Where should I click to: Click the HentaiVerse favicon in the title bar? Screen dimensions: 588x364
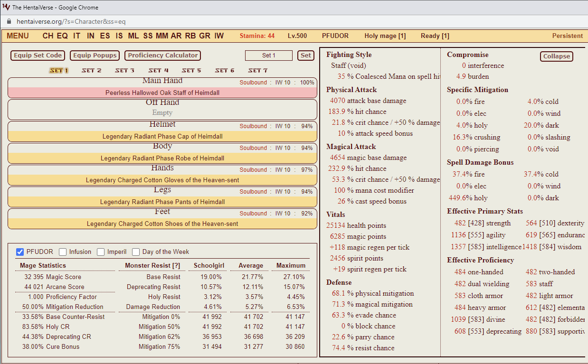click(x=6, y=7)
